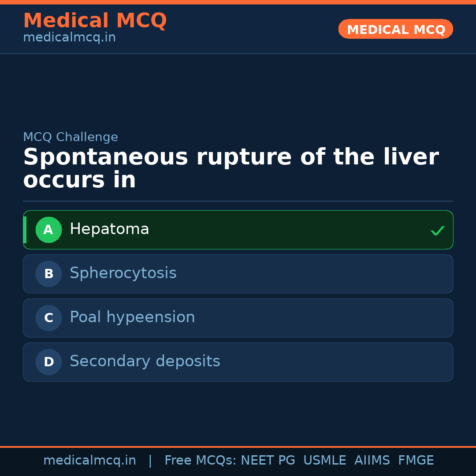Image resolution: width=476 pixels, height=476 pixels.
Task: Click the B letter circle icon
Action: click(48, 274)
